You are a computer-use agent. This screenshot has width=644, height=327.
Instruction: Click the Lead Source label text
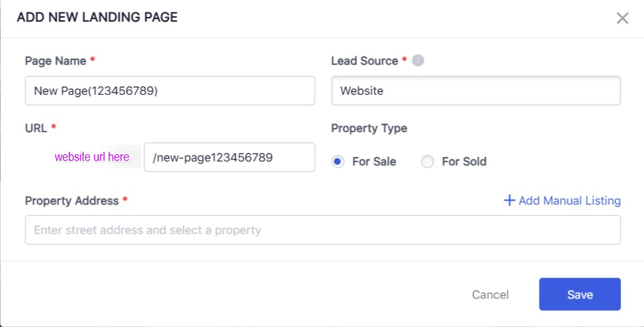click(x=364, y=61)
